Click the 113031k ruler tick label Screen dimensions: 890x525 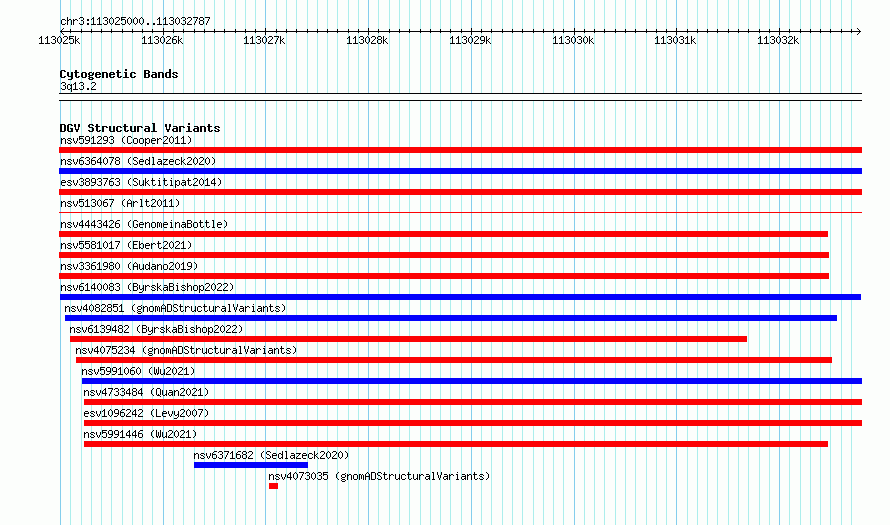coord(675,40)
